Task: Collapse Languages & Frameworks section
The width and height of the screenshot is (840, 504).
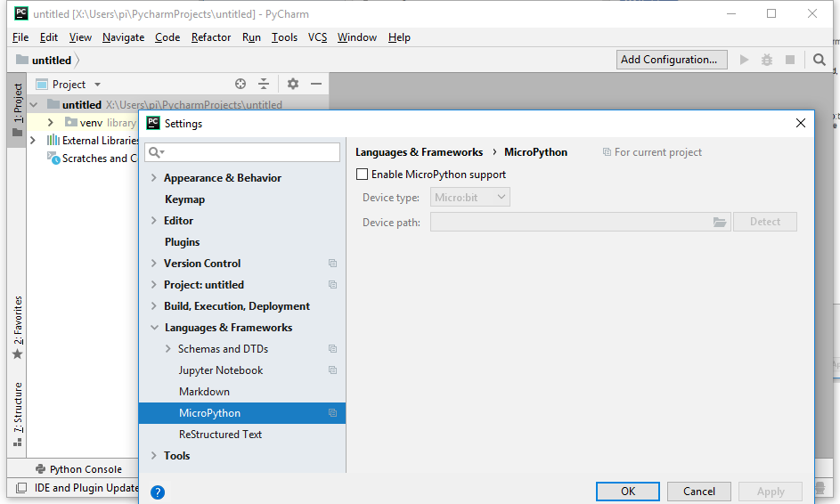Action: pyautogui.click(x=154, y=328)
